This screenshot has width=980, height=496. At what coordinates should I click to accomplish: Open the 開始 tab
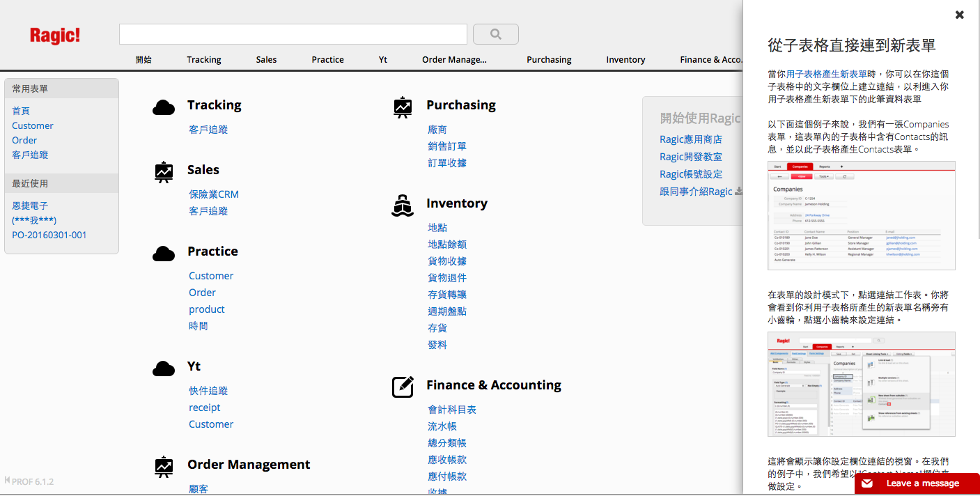click(x=143, y=60)
